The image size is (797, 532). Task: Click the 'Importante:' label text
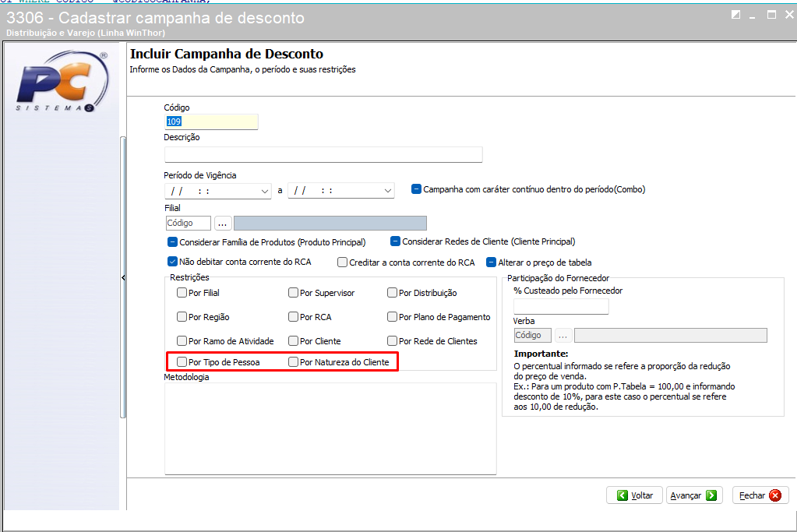click(541, 354)
